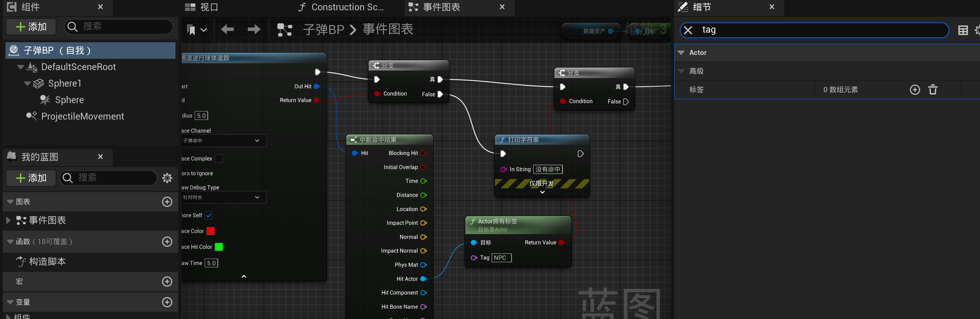
Task: Open the bookmarks dropdown in graph toolbar
Action: click(197, 30)
